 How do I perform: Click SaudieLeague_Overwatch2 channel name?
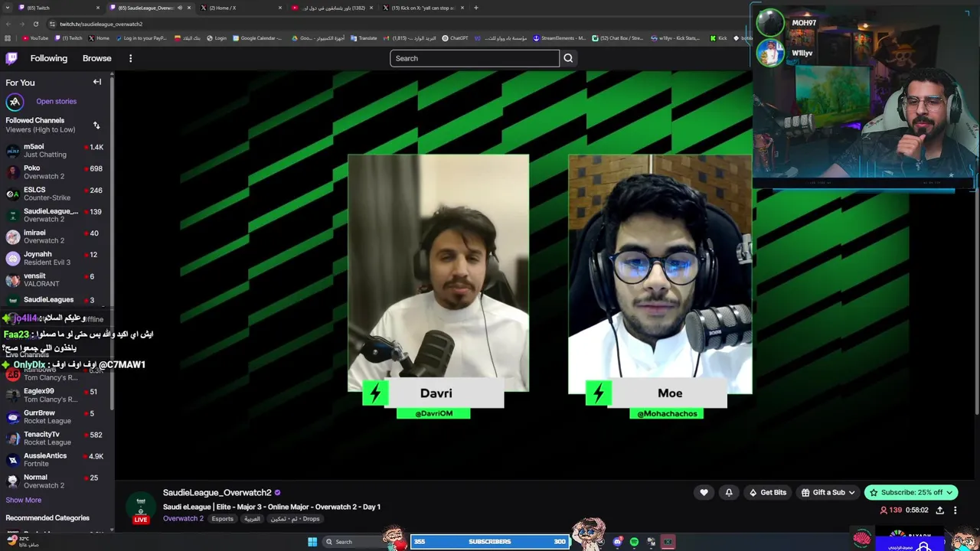pos(217,492)
